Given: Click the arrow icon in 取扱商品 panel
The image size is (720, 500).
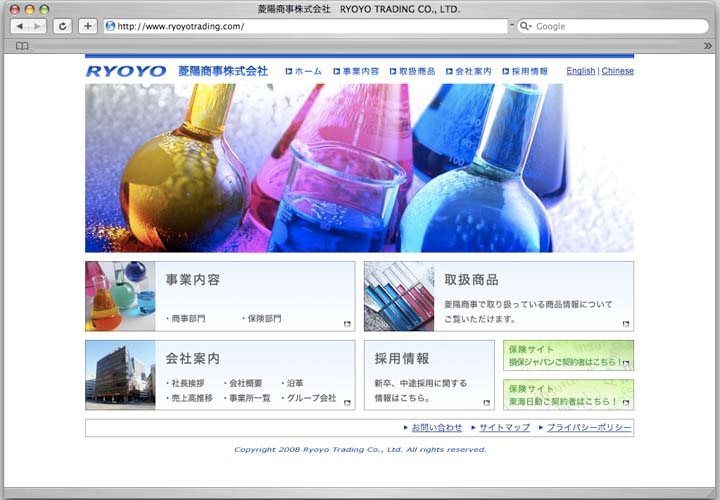Looking at the screenshot, I should (x=626, y=324).
